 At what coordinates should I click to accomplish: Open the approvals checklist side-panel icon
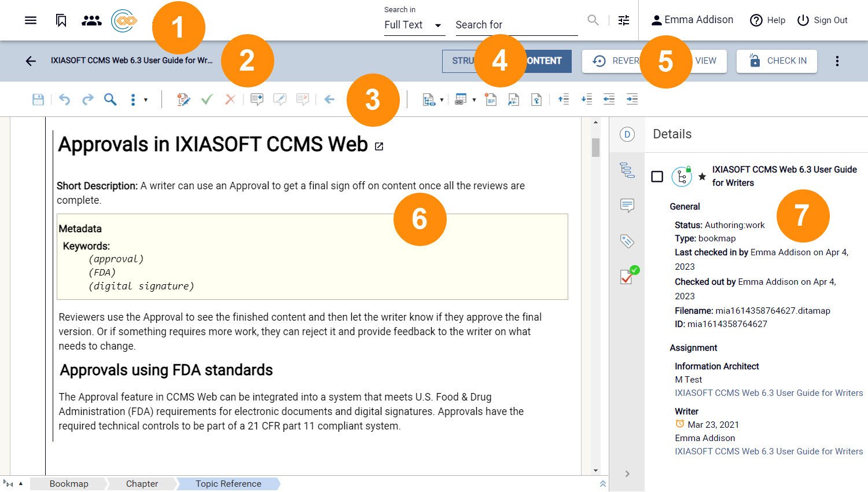tap(629, 276)
